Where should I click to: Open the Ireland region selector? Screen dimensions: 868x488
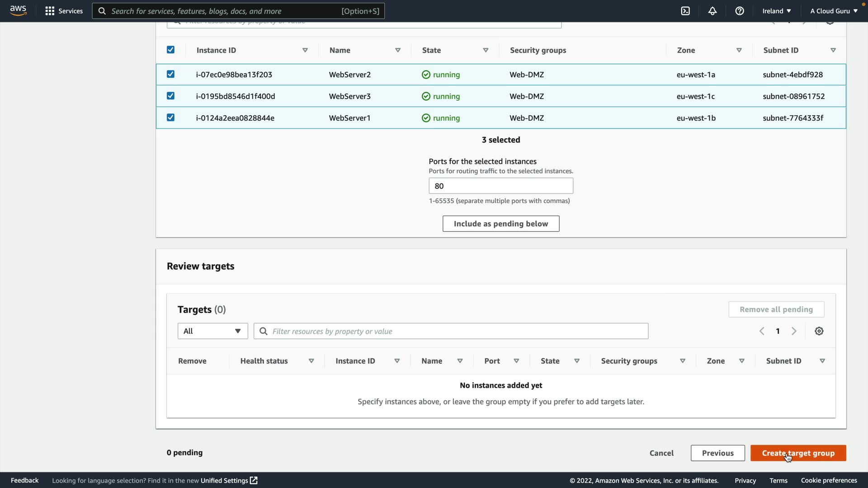[776, 11]
